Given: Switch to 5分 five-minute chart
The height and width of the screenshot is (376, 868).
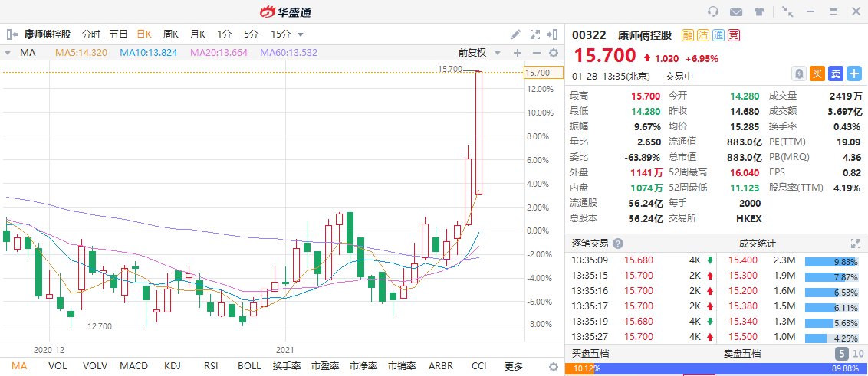Looking at the screenshot, I should tap(252, 34).
